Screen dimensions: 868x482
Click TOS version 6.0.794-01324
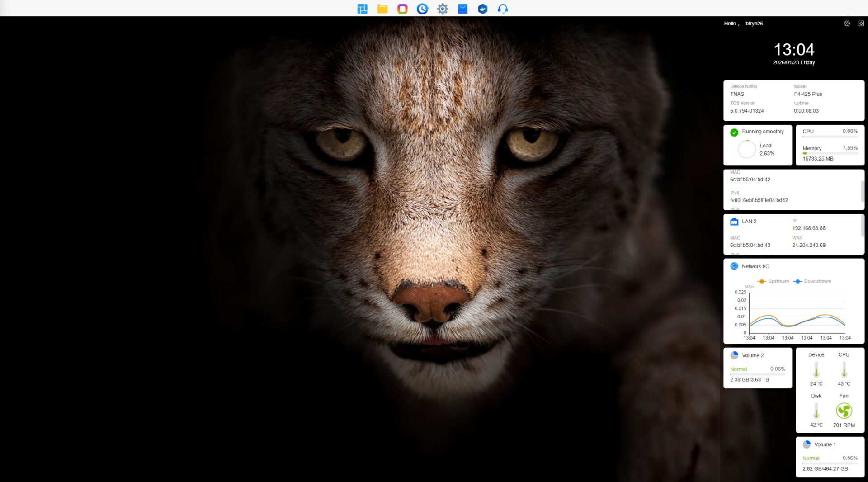[x=747, y=111]
